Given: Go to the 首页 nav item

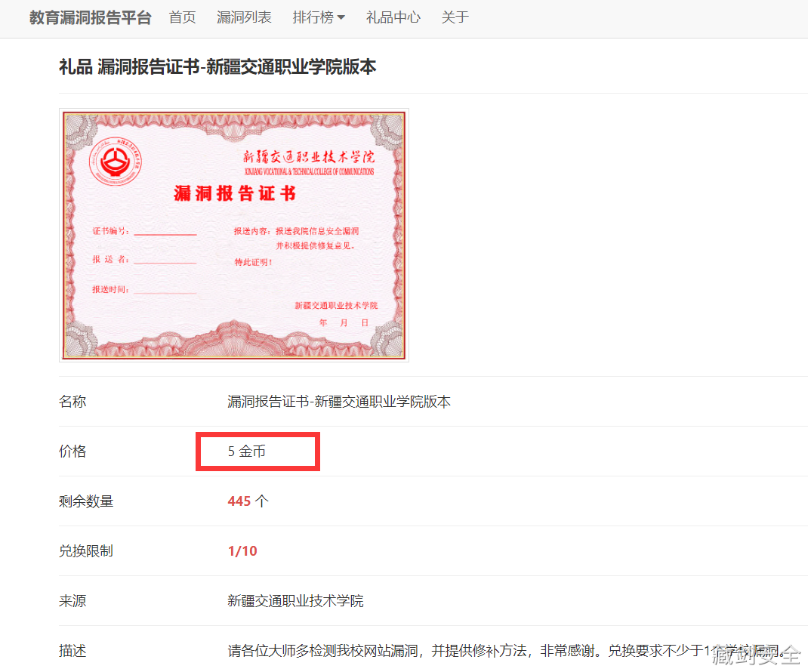Looking at the screenshot, I should click(x=183, y=17).
